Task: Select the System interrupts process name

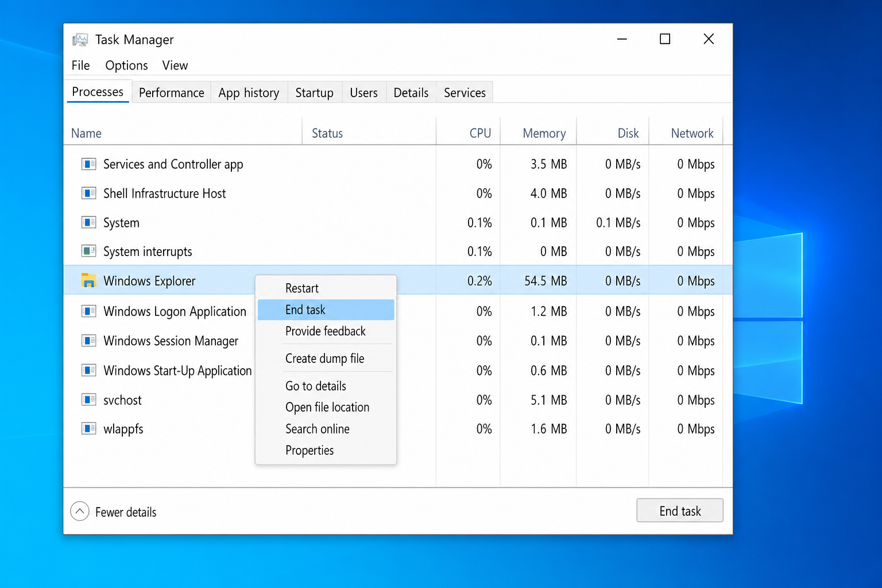Action: point(148,252)
